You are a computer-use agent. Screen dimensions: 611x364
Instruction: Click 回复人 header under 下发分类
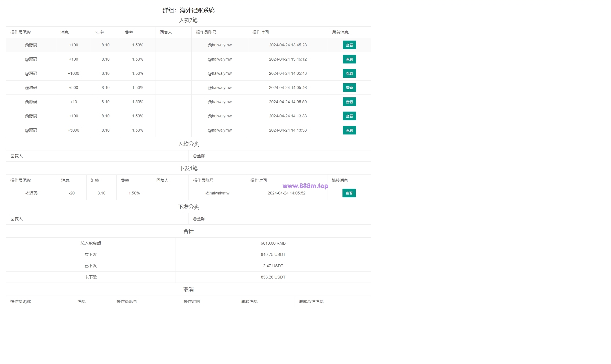click(x=17, y=219)
